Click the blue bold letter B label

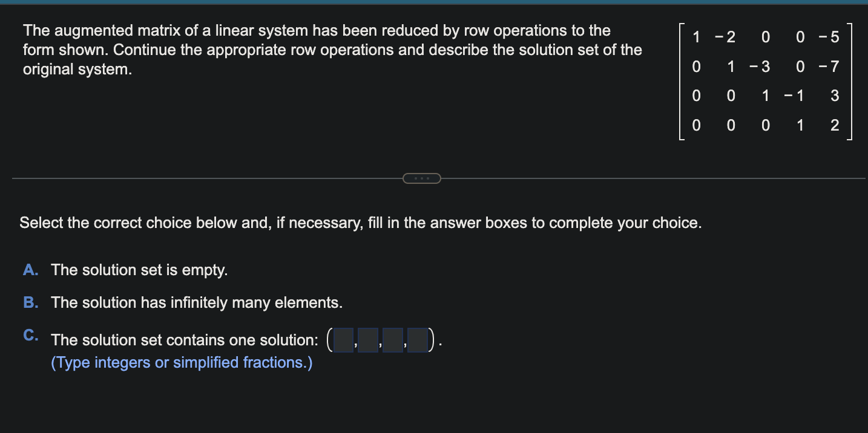point(30,302)
